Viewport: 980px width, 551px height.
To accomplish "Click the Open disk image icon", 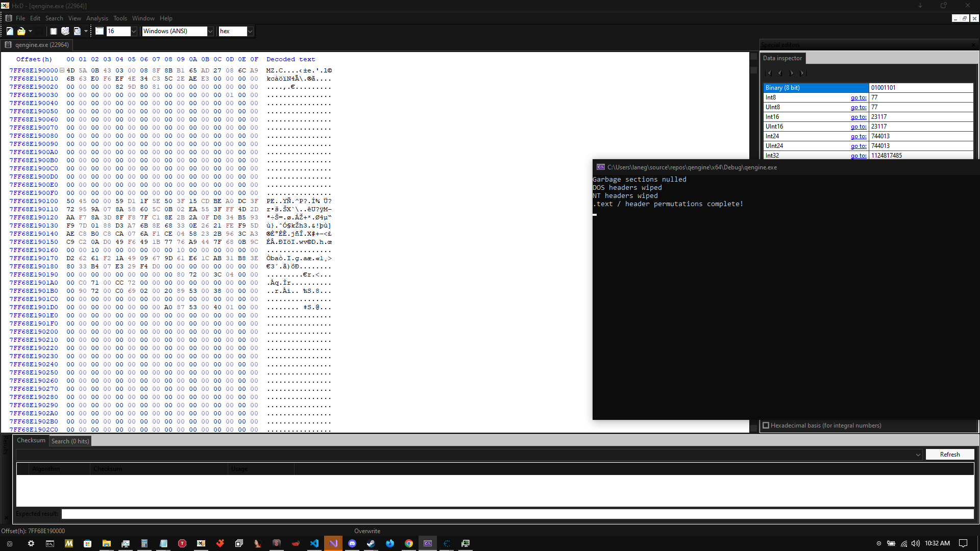I will point(77,31).
